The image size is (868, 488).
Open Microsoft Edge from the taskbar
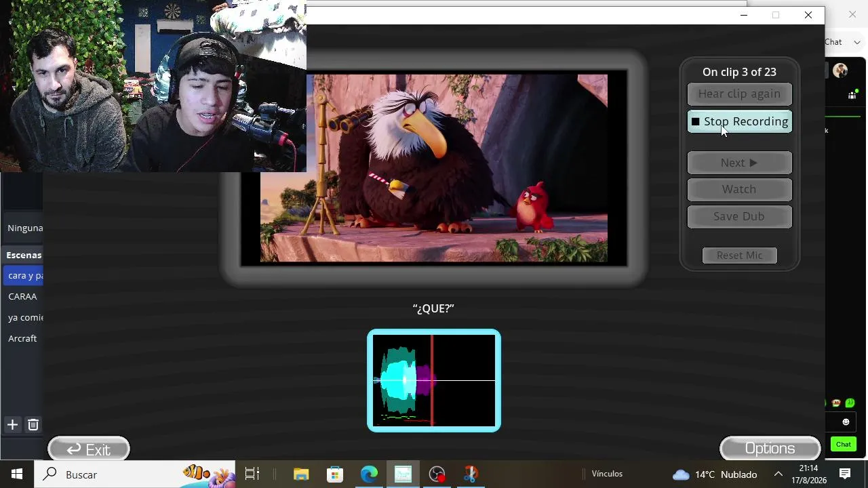(x=369, y=474)
